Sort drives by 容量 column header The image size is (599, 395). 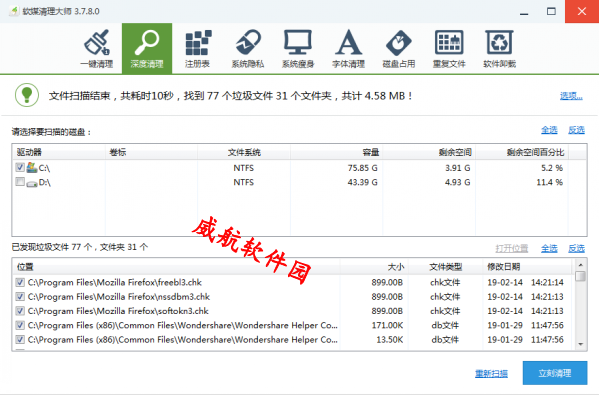[x=337, y=152]
